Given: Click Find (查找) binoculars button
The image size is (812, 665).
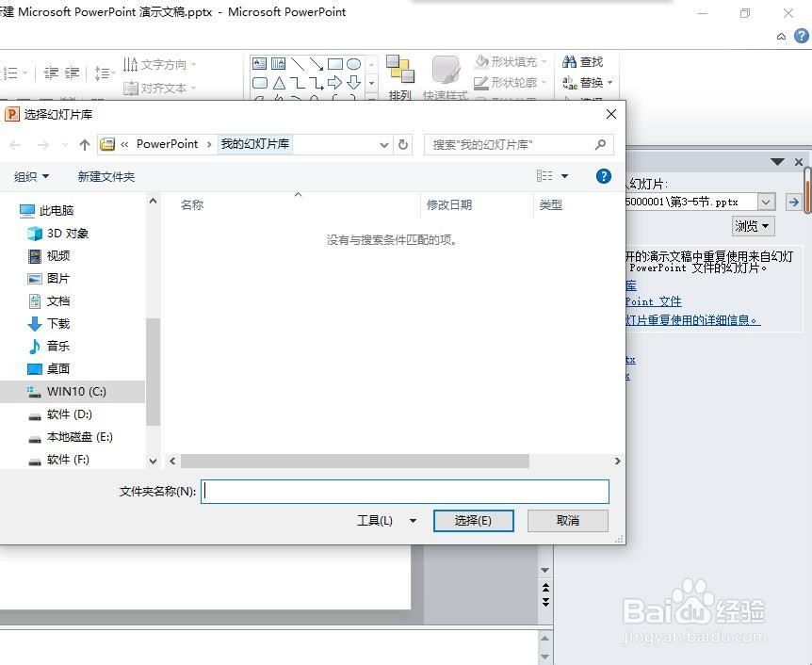Looking at the screenshot, I should coord(582,62).
